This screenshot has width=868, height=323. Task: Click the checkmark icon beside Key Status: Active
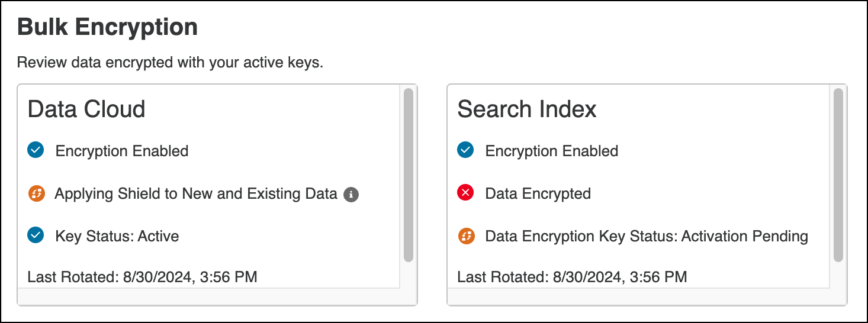pos(36,236)
